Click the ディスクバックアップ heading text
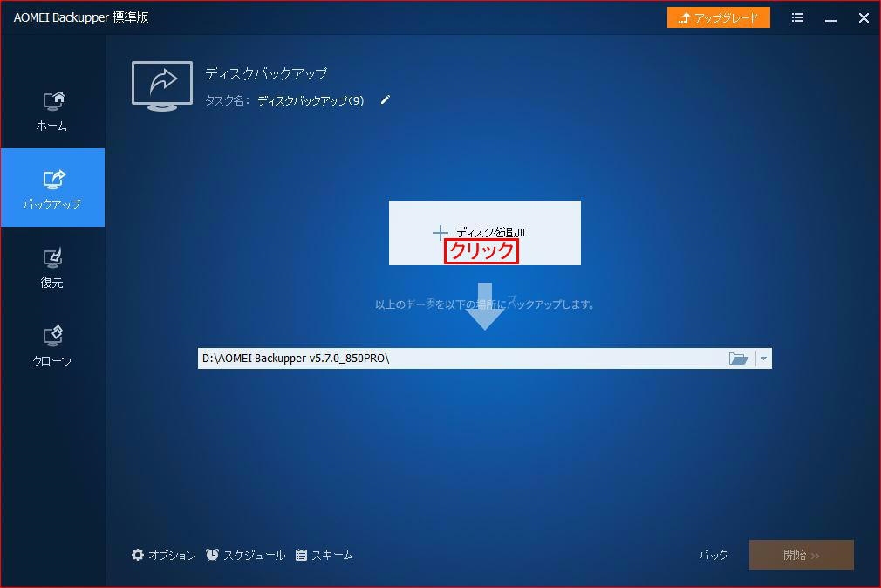Viewport: 881px width, 588px height. click(x=266, y=73)
